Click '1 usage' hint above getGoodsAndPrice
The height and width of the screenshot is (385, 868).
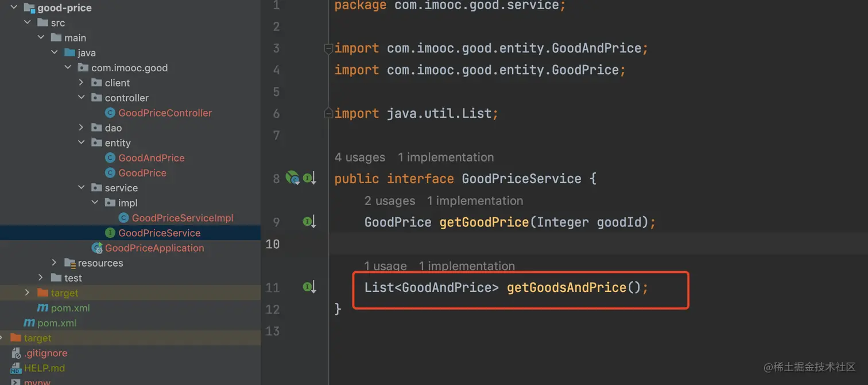click(x=386, y=266)
